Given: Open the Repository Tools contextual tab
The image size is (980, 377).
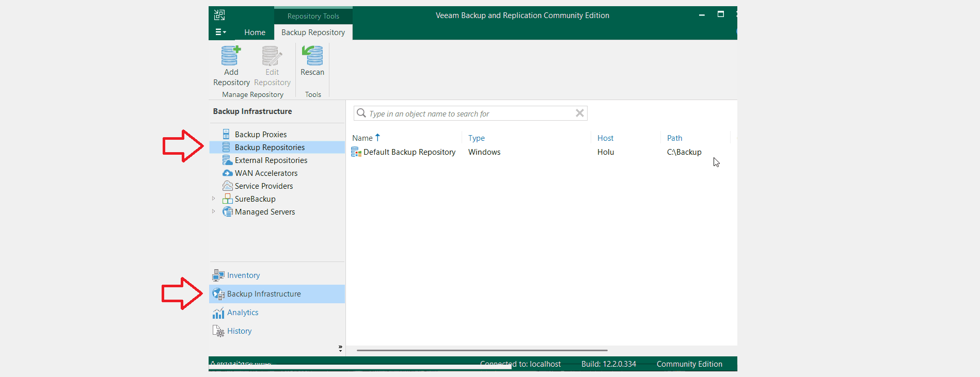Looking at the screenshot, I should [313, 16].
